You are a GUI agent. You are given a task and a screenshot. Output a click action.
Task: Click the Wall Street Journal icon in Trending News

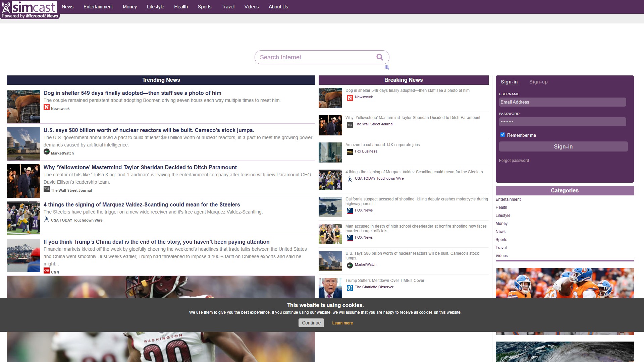click(47, 189)
